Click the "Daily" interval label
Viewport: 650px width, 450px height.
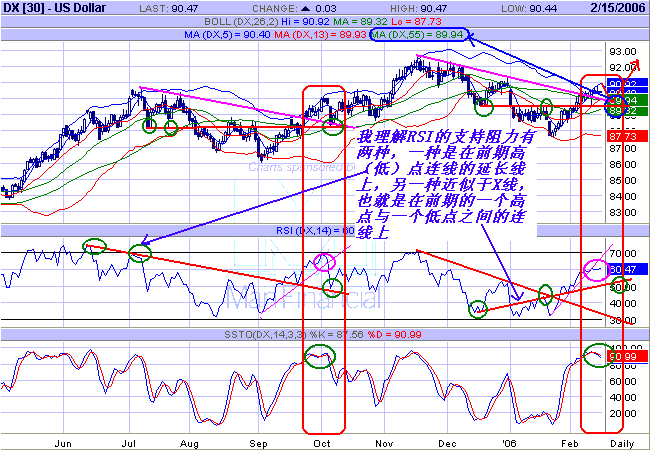[622, 443]
